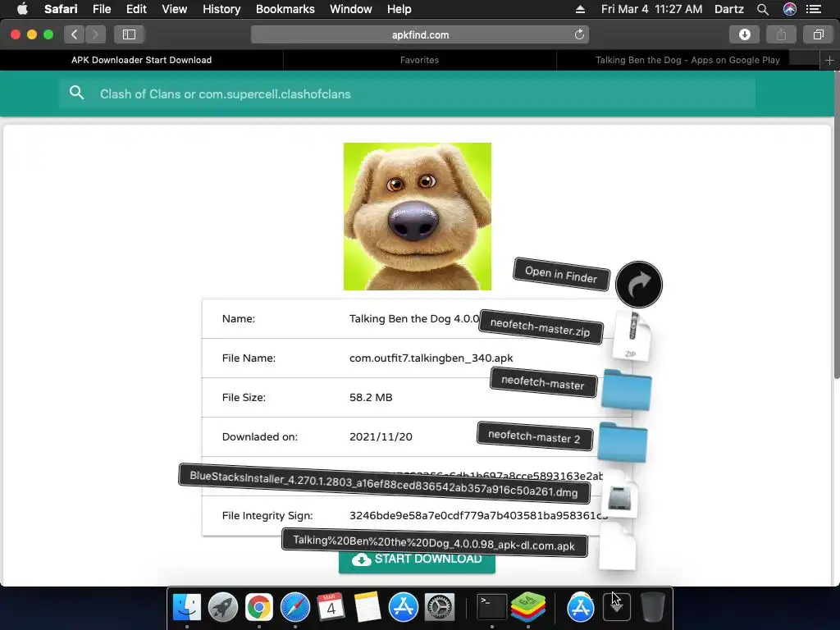Image resolution: width=840 pixels, height=630 pixels.
Task: Switch to the Favorites tab
Action: (419, 60)
